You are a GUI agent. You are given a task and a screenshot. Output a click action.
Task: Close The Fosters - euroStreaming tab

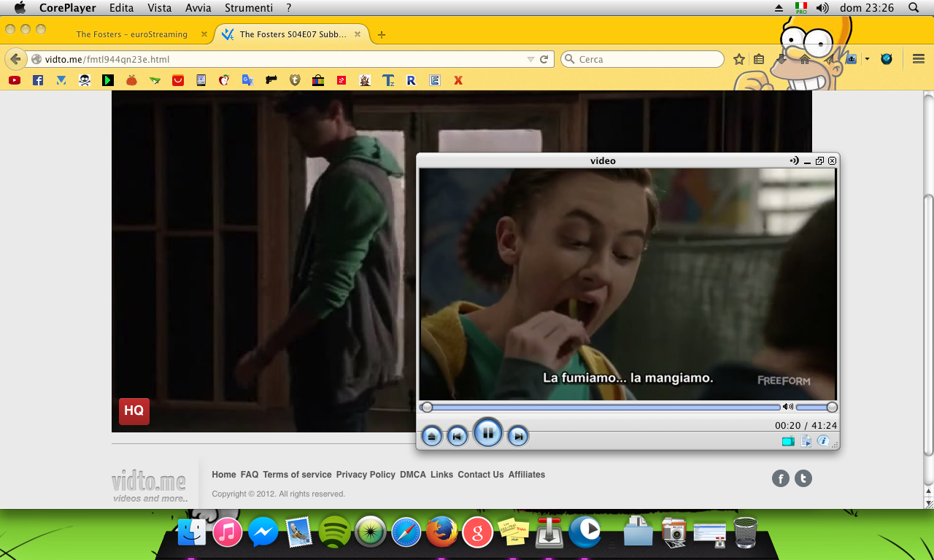click(x=204, y=34)
